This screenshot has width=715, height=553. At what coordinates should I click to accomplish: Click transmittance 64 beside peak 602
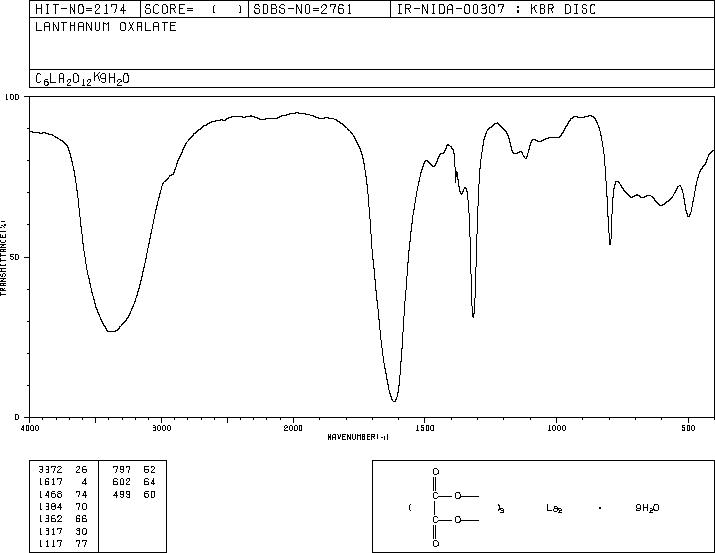coord(150,482)
